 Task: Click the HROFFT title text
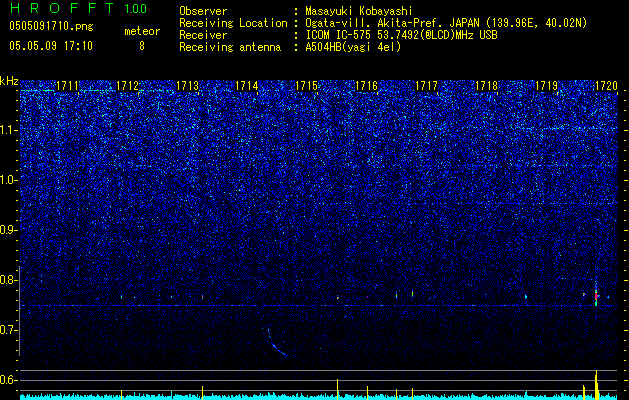(62, 8)
